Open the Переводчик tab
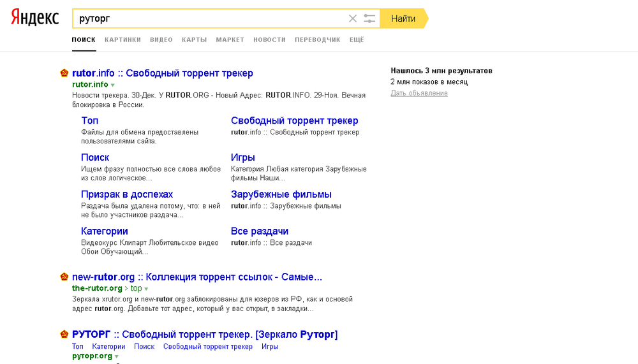The width and height of the screenshot is (638, 364). pyautogui.click(x=317, y=40)
